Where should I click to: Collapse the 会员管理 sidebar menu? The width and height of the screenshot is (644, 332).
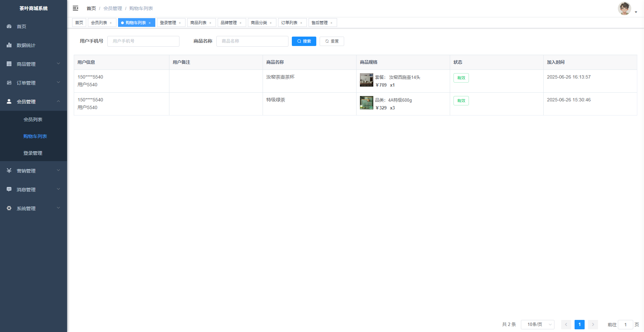34,101
